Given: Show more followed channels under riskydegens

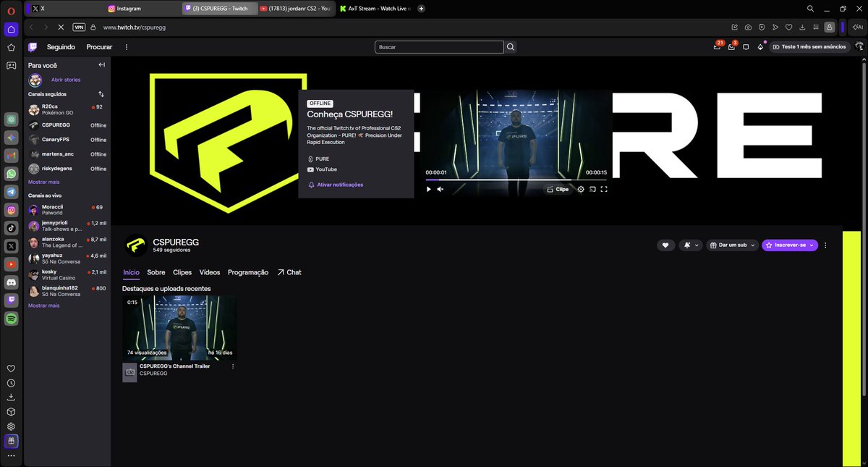Looking at the screenshot, I should (43, 182).
